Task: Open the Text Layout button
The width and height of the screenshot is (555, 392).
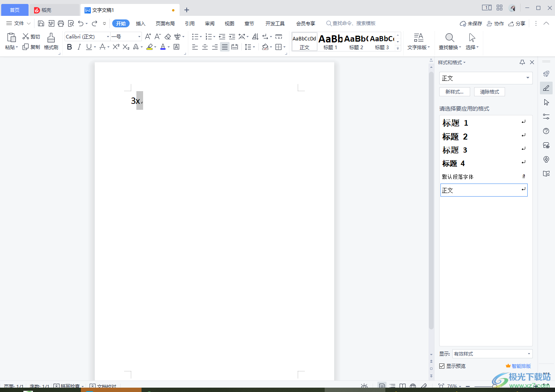Action: [x=419, y=41]
